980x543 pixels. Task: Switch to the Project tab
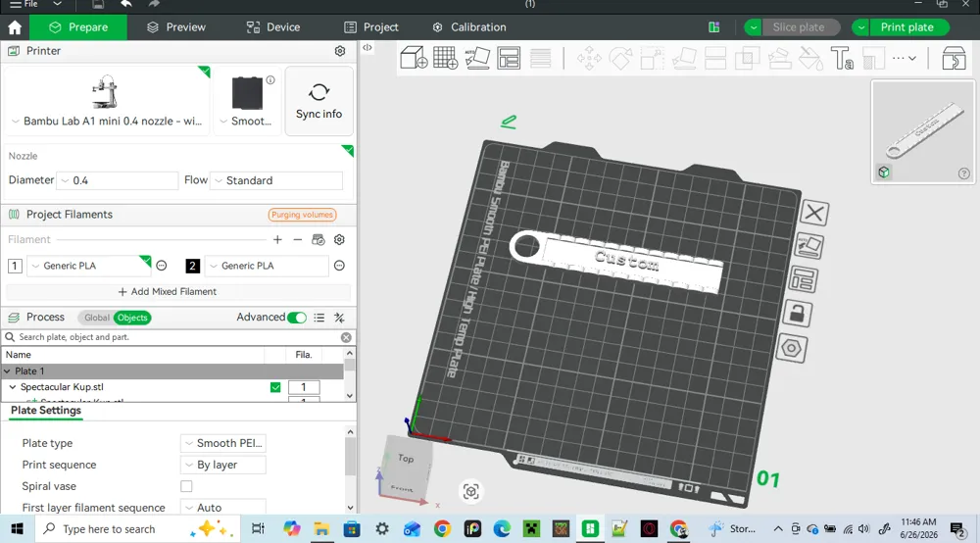(x=371, y=27)
